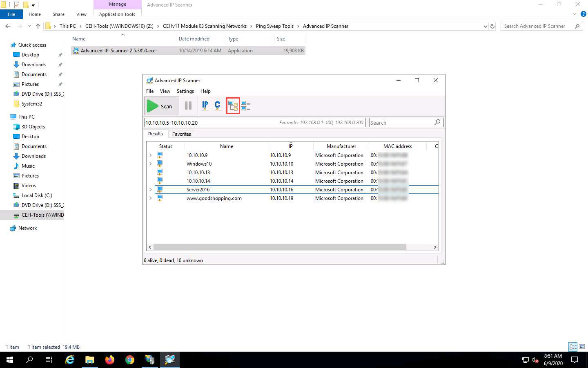Open the View menu in Advanced IP Scanner
Image resolution: width=588 pixels, height=368 pixels.
[x=165, y=91]
